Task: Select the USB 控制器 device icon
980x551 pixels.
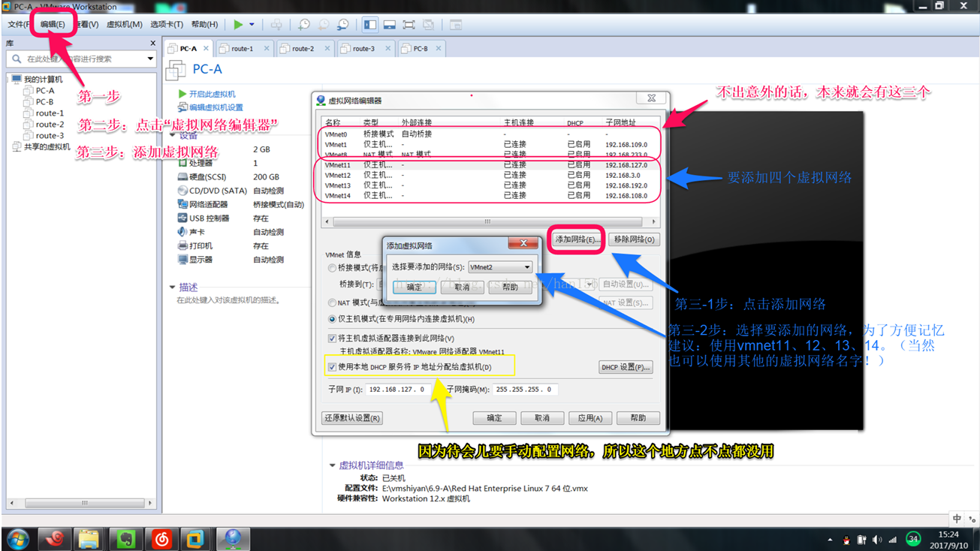Action: pyautogui.click(x=182, y=218)
